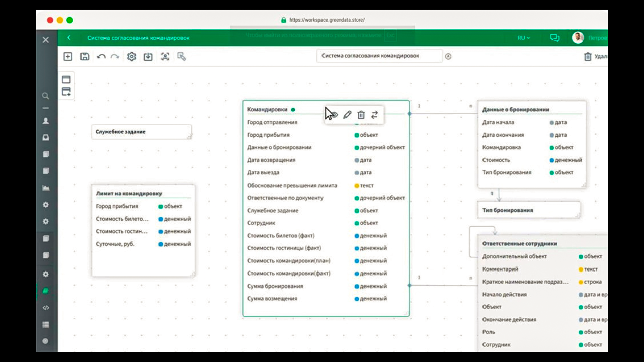Click the green status dot next to Командировки
This screenshot has width=644, height=362.
pos(293,109)
